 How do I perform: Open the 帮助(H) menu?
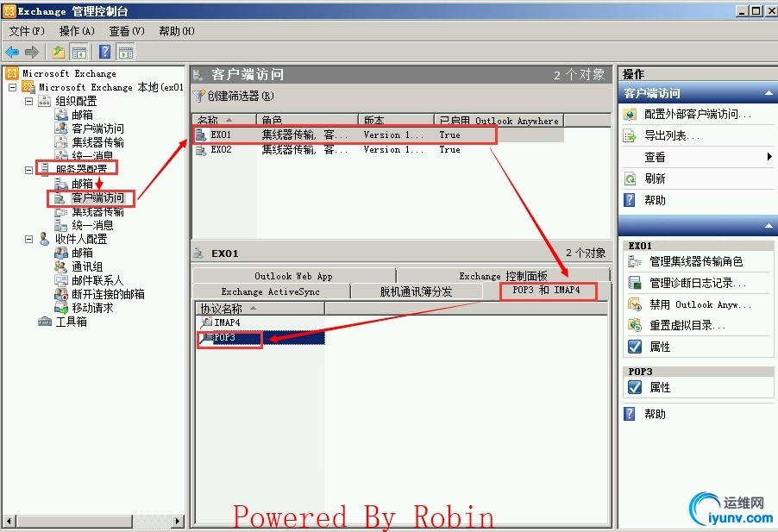177,31
